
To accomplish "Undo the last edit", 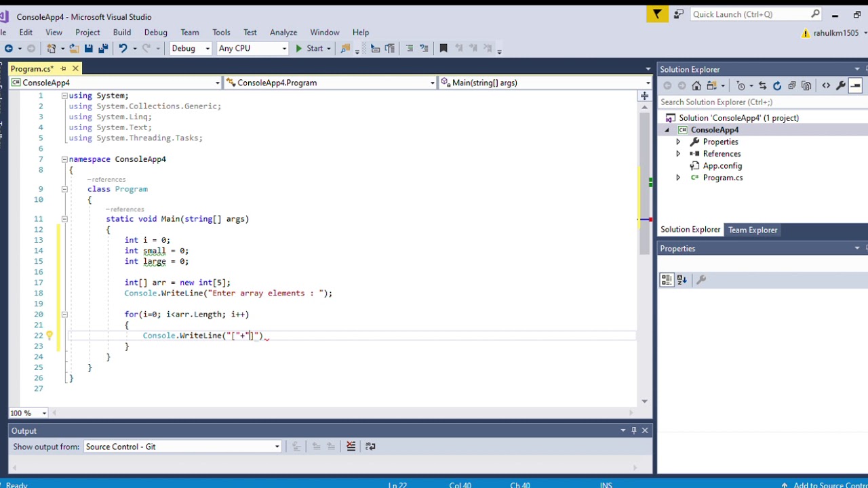I will [123, 48].
